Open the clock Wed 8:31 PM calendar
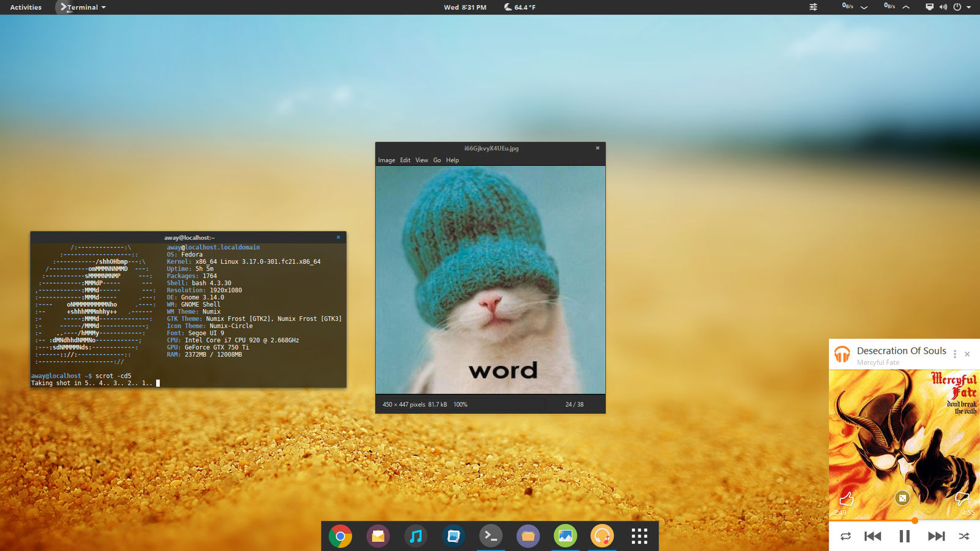Image resolution: width=980 pixels, height=551 pixels. tap(465, 7)
